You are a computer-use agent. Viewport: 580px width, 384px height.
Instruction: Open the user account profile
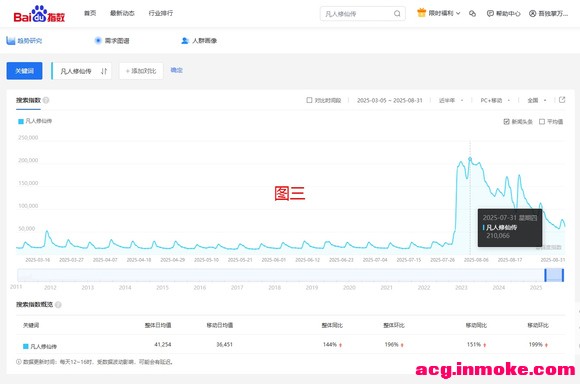click(x=548, y=14)
